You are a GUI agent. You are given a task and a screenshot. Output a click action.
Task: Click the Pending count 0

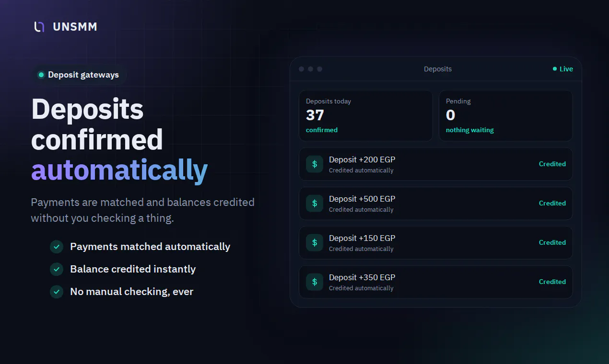(x=451, y=115)
